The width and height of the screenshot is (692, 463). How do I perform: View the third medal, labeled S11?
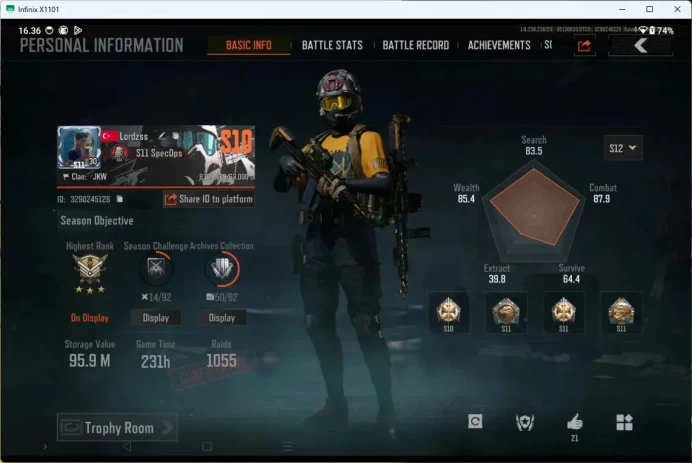pos(564,312)
